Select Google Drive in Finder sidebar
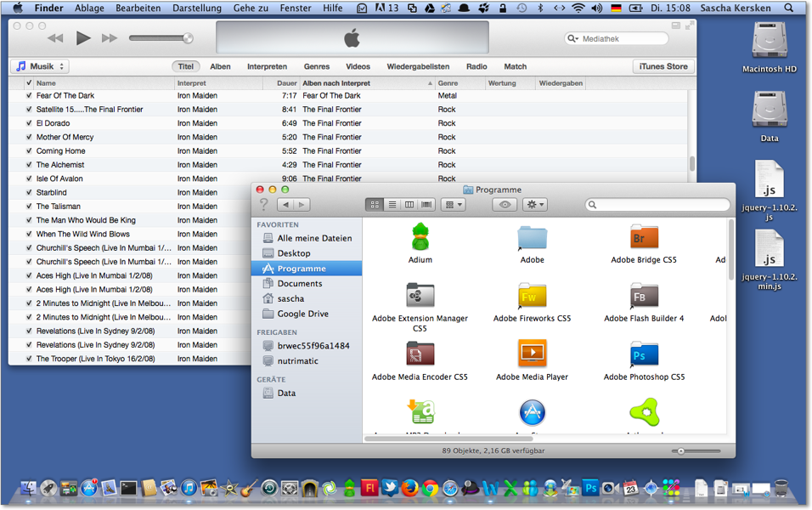The image size is (812, 510). pos(302,314)
